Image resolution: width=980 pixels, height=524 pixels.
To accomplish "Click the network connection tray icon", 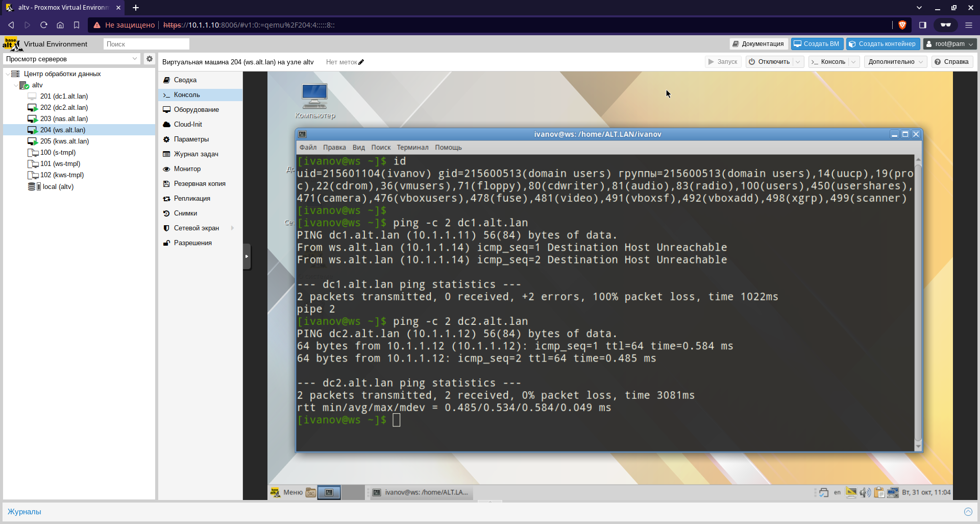I will [893, 492].
